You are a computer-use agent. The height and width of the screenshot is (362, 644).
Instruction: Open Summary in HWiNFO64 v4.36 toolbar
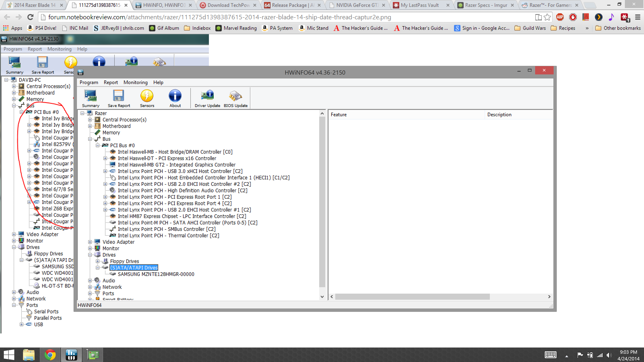pos(91,99)
